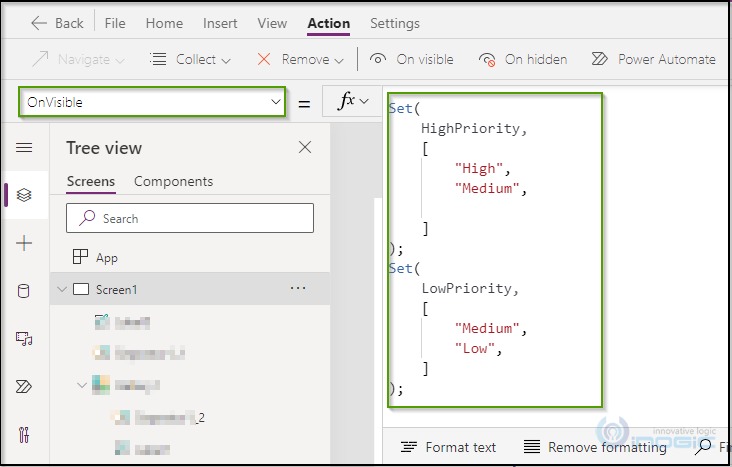This screenshot has height=467, width=732.
Task: Open the Media icon in sidebar
Action: pyautogui.click(x=24, y=339)
